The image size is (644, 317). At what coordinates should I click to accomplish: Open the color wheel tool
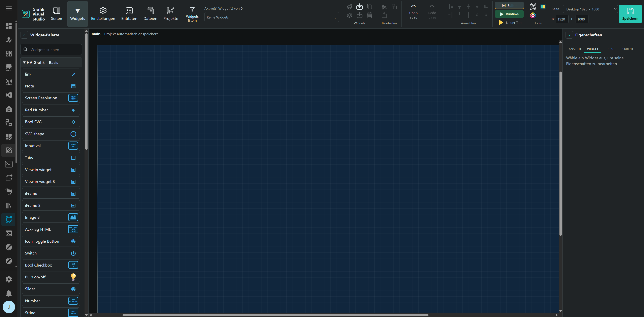tap(533, 15)
